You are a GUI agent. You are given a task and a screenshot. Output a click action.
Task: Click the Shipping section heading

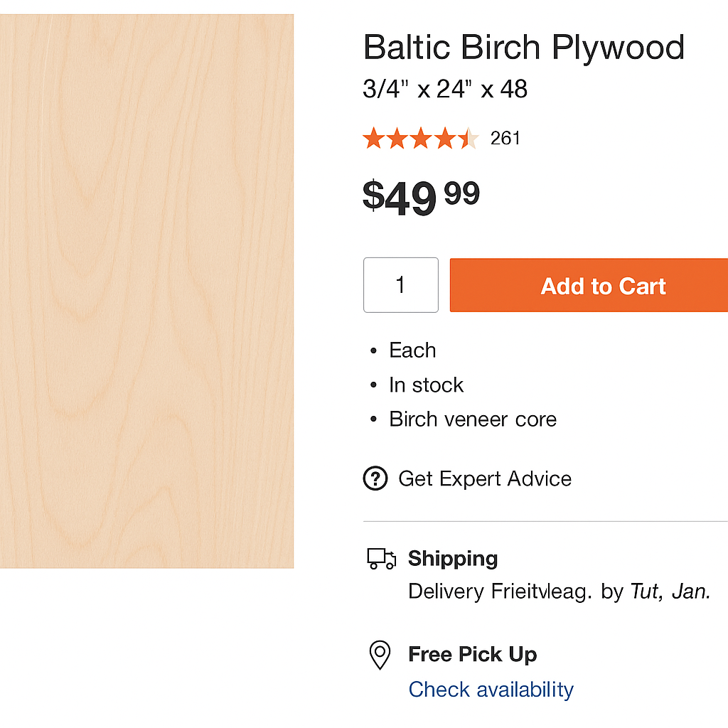point(452,559)
